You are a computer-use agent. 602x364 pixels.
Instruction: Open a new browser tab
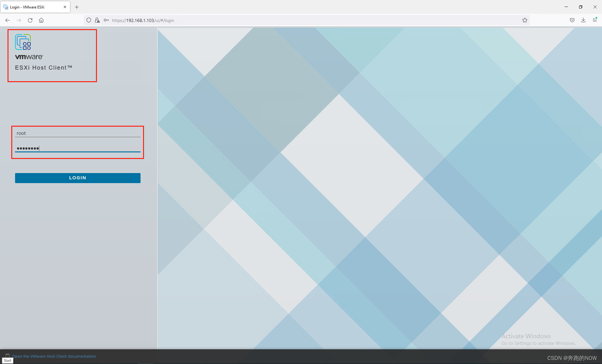pyautogui.click(x=77, y=7)
